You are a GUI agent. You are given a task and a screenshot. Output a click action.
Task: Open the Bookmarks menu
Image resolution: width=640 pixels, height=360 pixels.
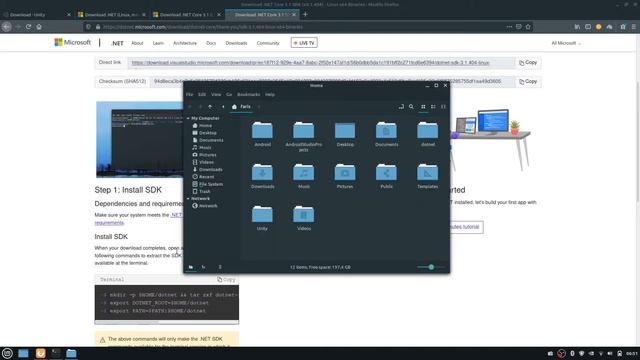tap(248, 94)
